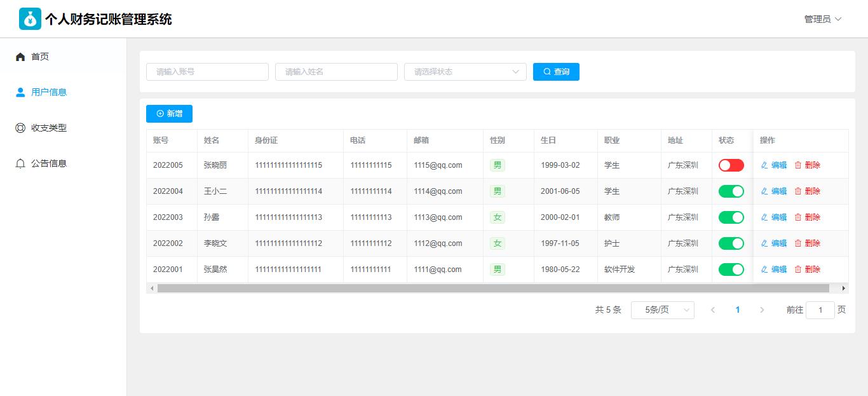Click the 查询 search button
Viewport: 868px width, 396px height.
(x=556, y=72)
